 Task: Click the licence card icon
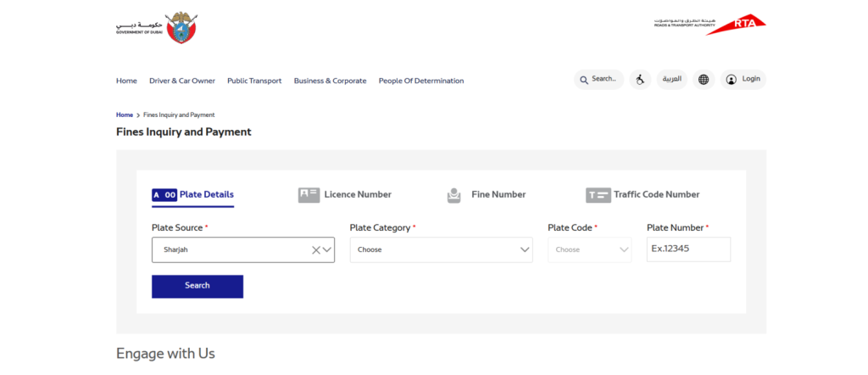(309, 195)
